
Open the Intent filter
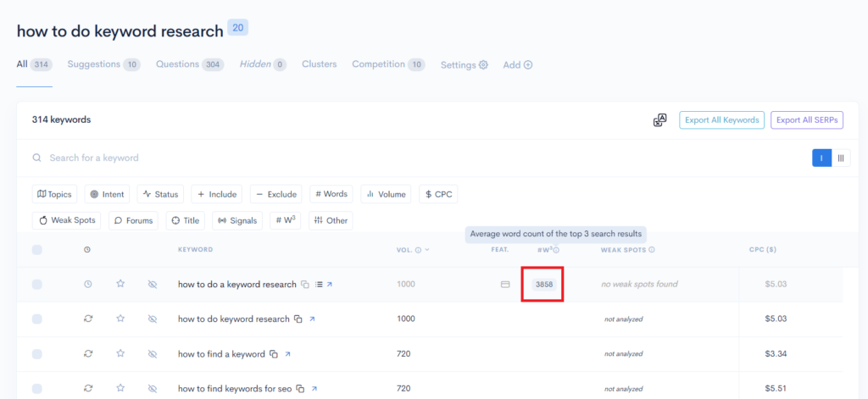pos(107,194)
